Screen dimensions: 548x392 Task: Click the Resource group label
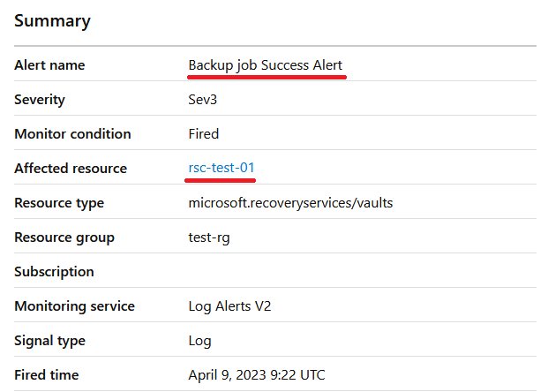point(64,237)
